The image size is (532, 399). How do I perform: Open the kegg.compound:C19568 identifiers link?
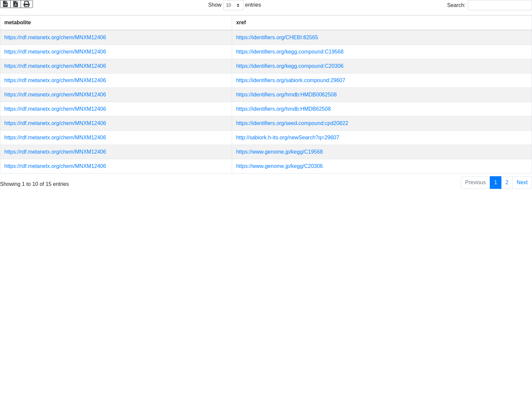coord(290,52)
